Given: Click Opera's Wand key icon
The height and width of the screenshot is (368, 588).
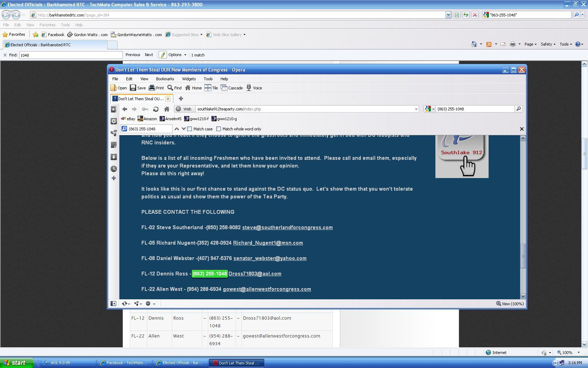Looking at the screenshot, I should [145, 109].
